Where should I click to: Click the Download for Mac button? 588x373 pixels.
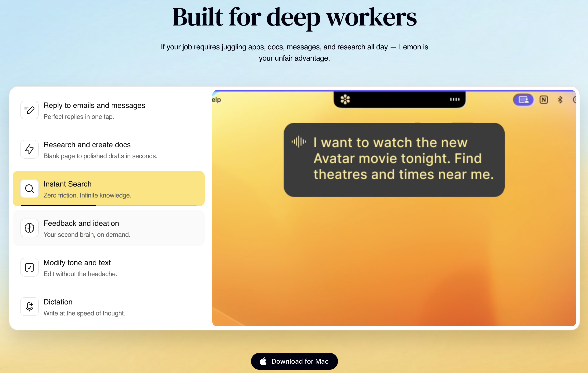point(294,361)
